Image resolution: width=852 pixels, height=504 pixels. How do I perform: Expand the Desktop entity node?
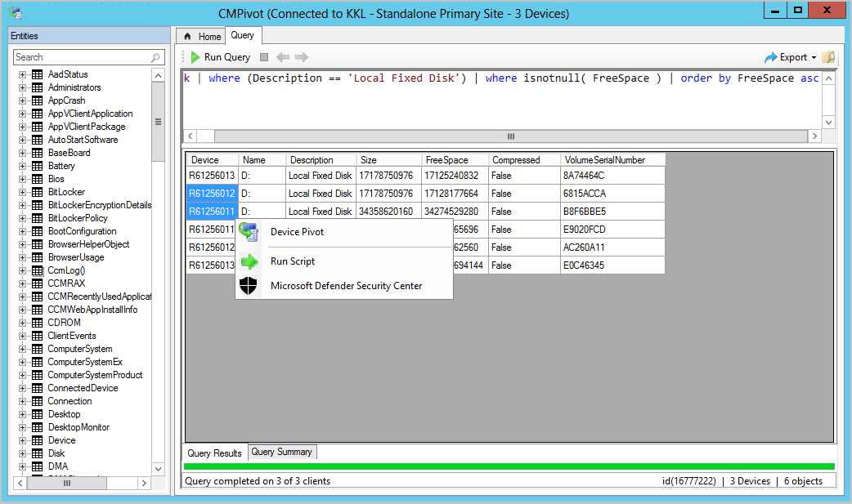(22, 414)
